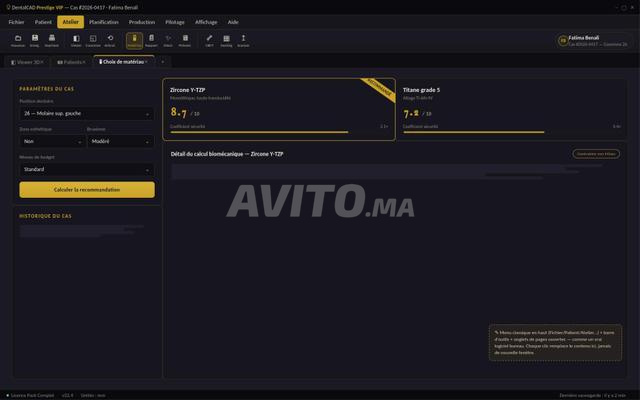The width and height of the screenshot is (640, 400).
Task: Select the Zircone Y-TZP material card
Action: 279,109
